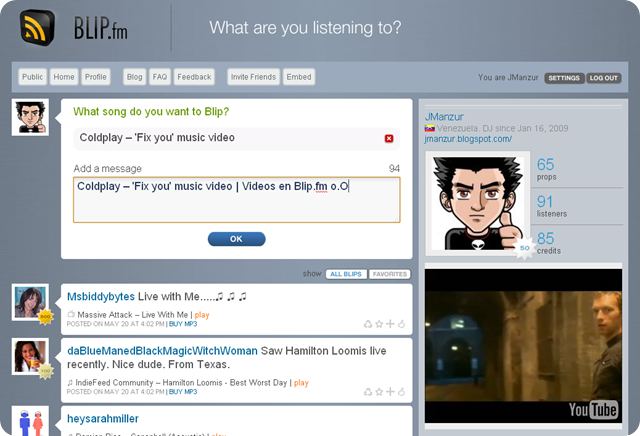Remove the selected Coldplay song via red X

[x=389, y=138]
